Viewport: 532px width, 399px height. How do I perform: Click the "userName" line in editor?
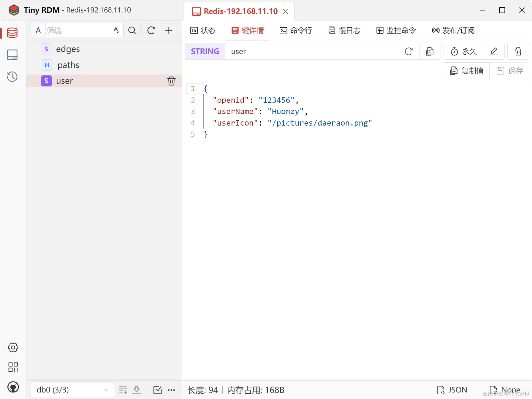tap(260, 111)
